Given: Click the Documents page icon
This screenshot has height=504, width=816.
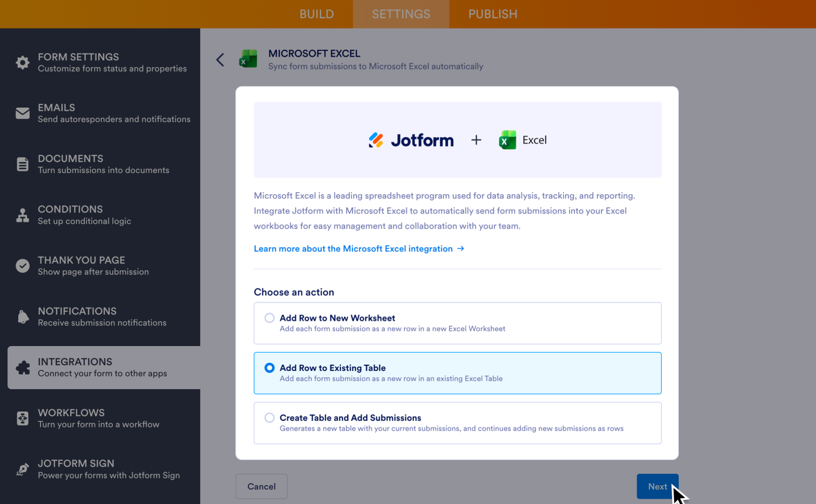Looking at the screenshot, I should [22, 164].
